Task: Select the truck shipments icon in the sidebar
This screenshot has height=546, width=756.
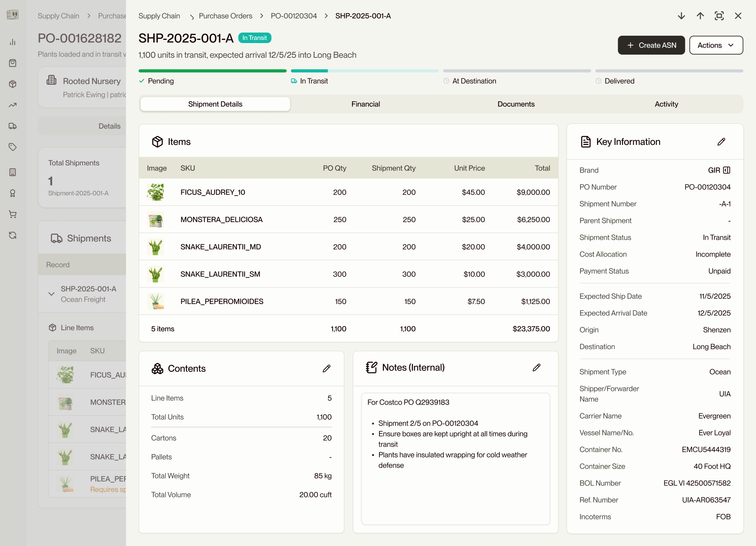Action: click(x=13, y=126)
